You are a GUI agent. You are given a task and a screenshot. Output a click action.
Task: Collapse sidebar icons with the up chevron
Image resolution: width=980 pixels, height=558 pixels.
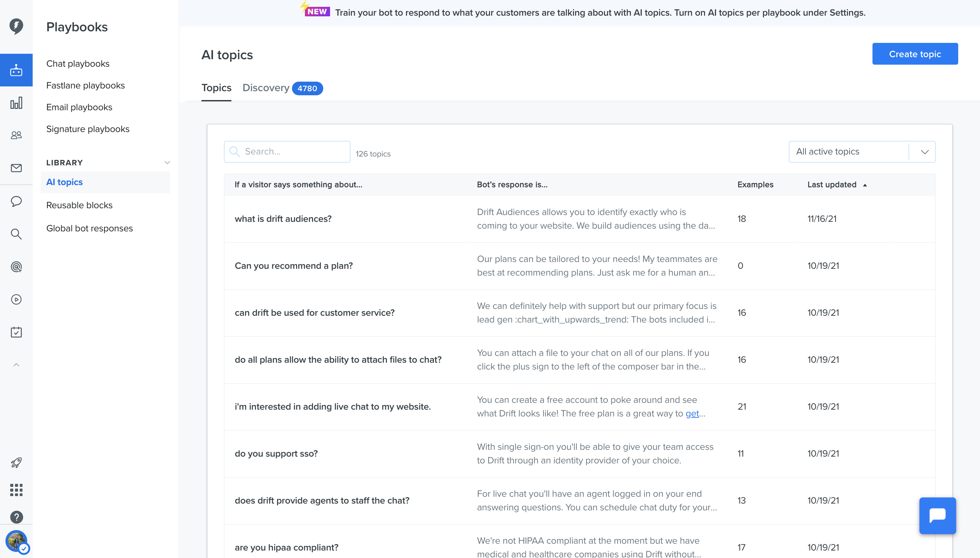[x=16, y=365]
